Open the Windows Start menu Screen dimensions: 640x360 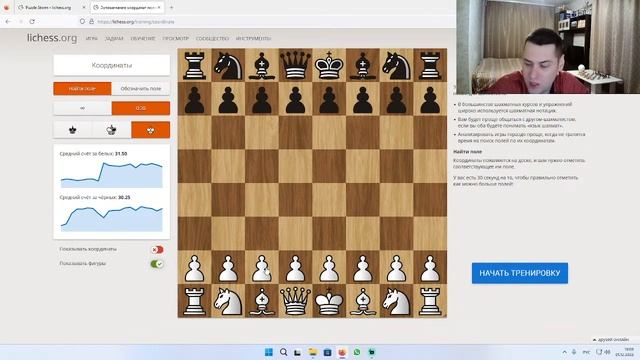point(269,352)
